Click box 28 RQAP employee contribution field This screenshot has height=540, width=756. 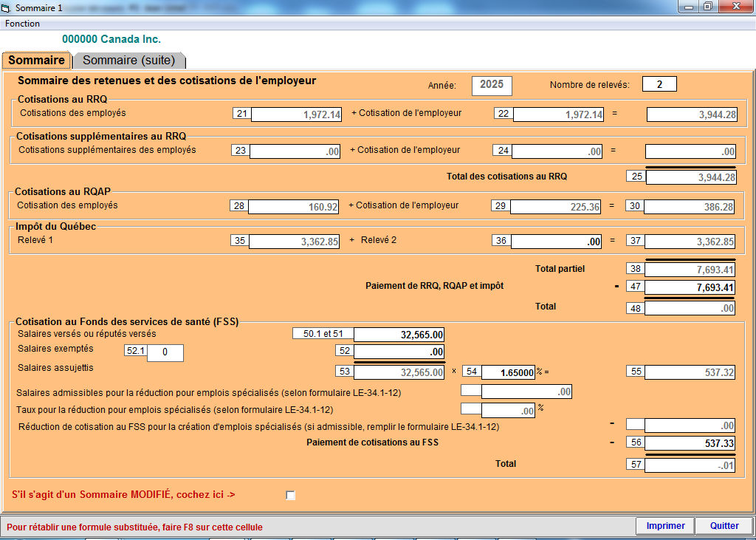294,207
